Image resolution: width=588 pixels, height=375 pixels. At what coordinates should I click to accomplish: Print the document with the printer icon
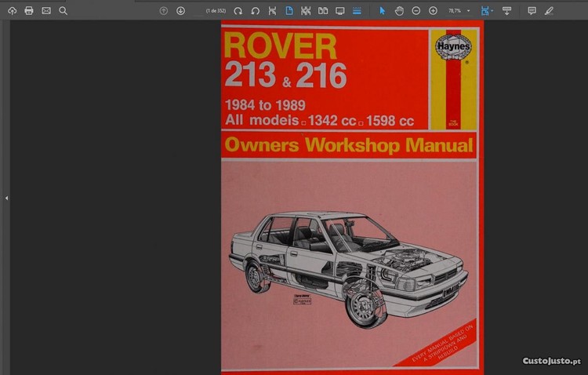click(29, 11)
